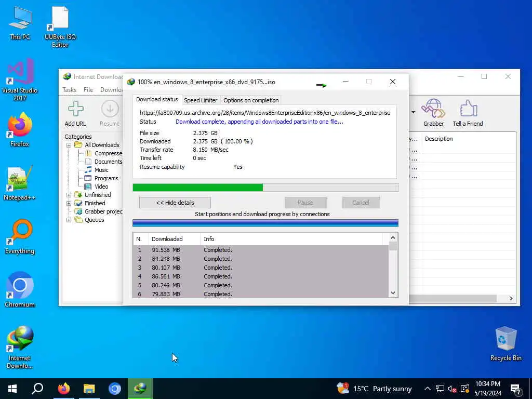Open Firefox desktop shortcut
The height and width of the screenshot is (399, 532).
[x=20, y=129]
